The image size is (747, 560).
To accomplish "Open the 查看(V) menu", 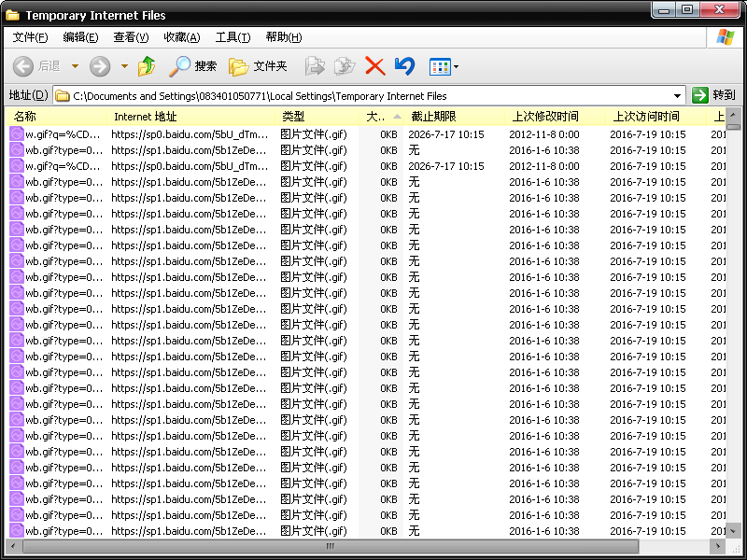I will tap(131, 37).
